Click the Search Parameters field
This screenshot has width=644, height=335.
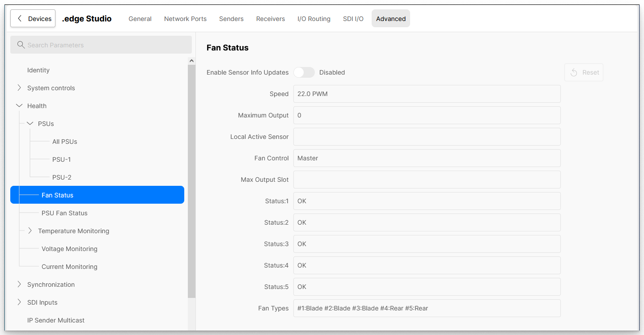[107, 45]
